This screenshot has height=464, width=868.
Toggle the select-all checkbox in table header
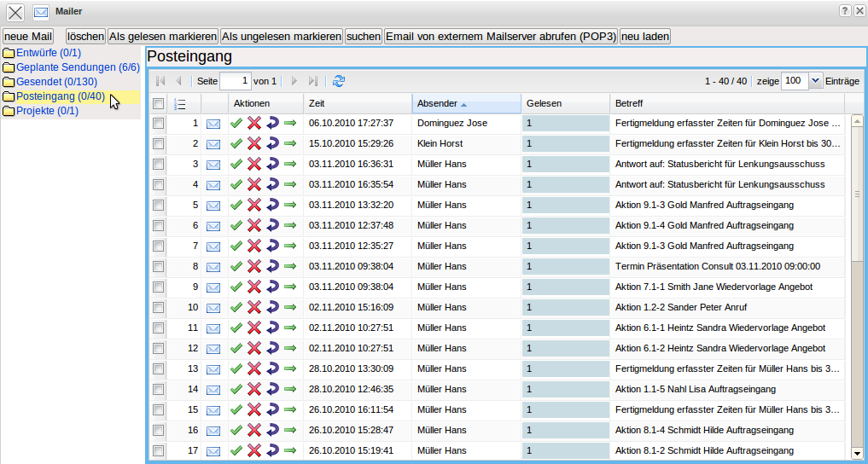coord(158,104)
